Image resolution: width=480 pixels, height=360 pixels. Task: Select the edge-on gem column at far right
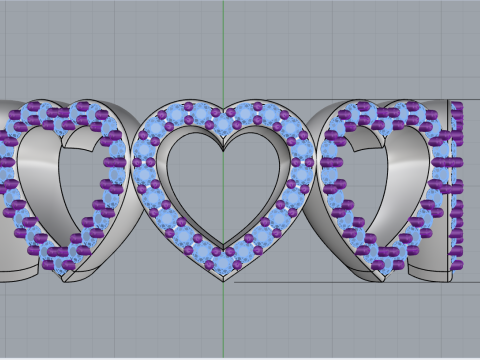(456, 186)
